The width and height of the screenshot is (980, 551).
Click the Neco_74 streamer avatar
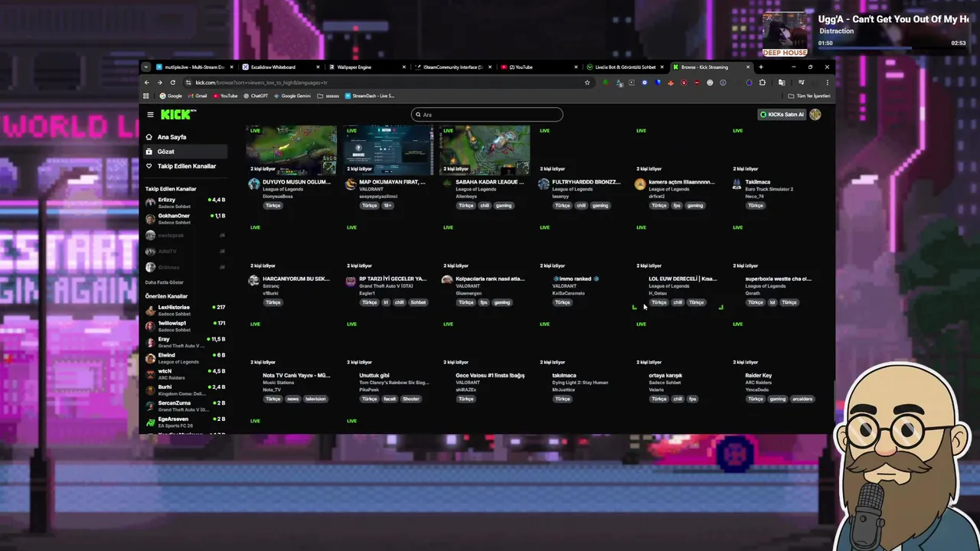(737, 184)
